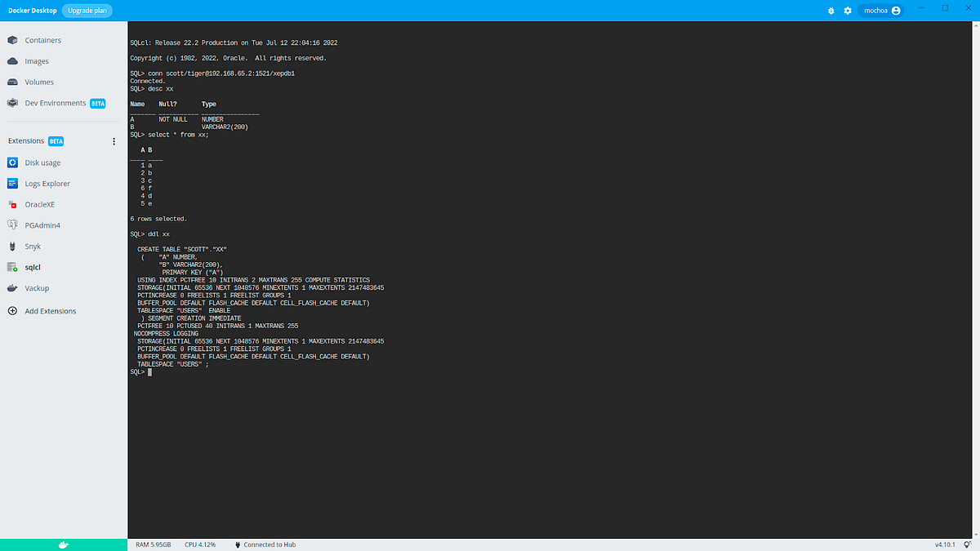The image size is (980, 551).
Task: Open the bug report icon in the title bar
Action: (831, 10)
